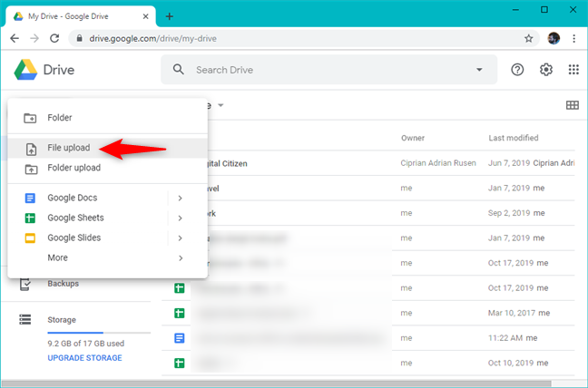The height and width of the screenshot is (388, 588).
Task: Expand Google Sheets submenu arrow
Action: point(180,218)
